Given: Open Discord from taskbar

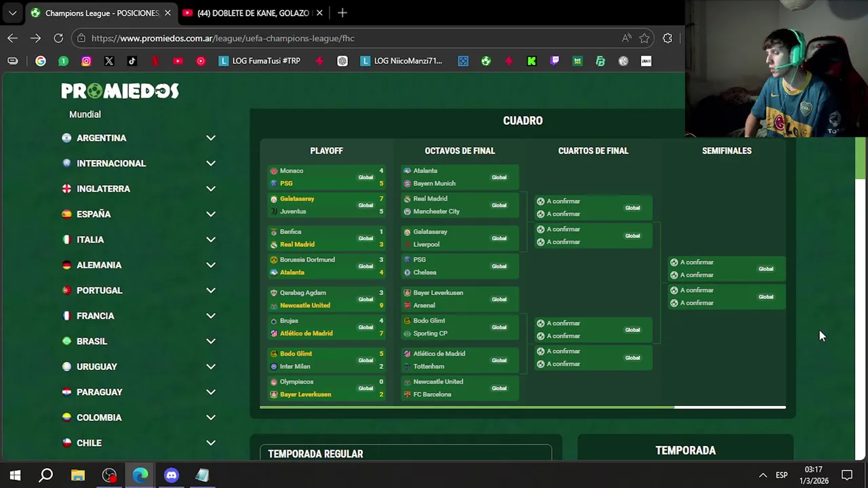Looking at the screenshot, I should [172, 475].
